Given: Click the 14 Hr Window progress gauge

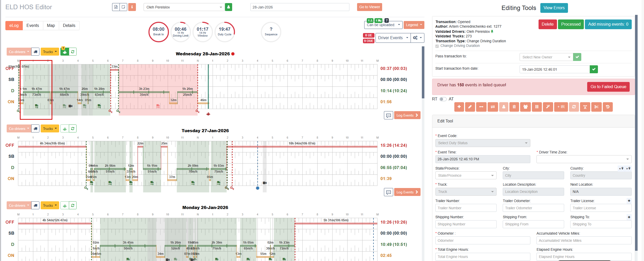Looking at the screenshot, I should coord(202,32).
